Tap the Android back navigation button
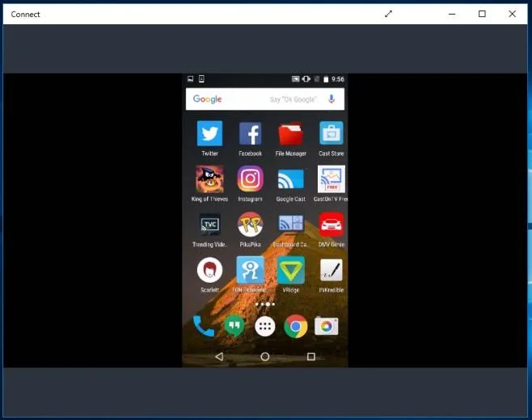Viewport: 532px width, 420px height. click(x=219, y=357)
